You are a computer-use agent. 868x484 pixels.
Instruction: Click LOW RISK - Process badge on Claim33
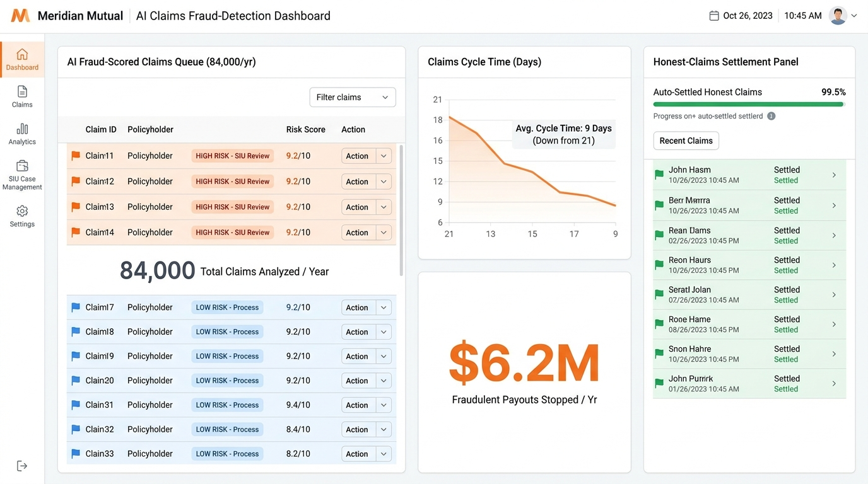tap(227, 454)
